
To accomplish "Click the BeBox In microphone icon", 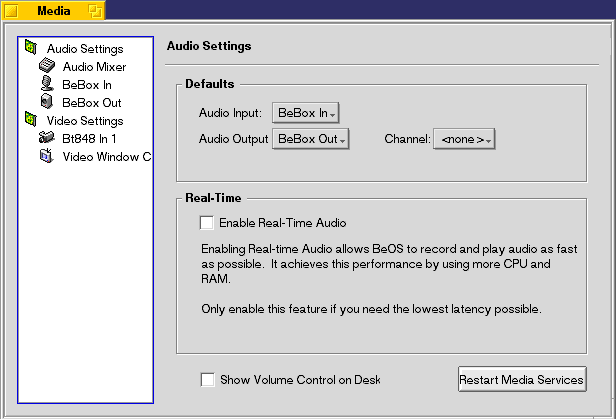I will tap(47, 84).
